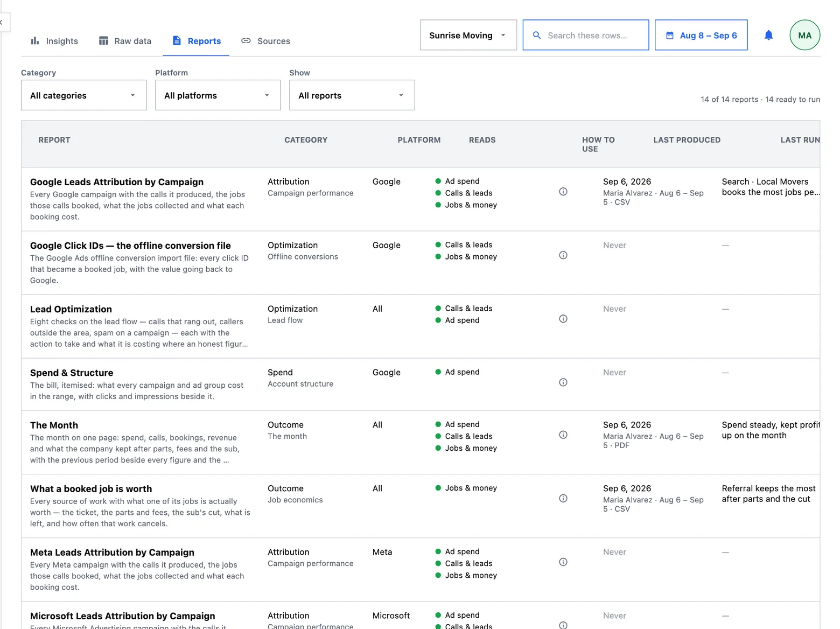The height and width of the screenshot is (629, 840).
Task: Click 'Lead flow' subcategory text
Action: [x=285, y=320]
